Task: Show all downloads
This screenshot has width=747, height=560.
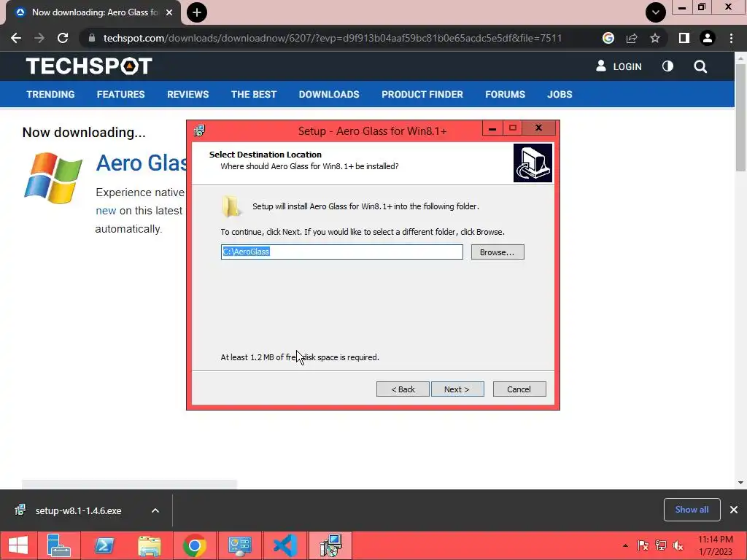Action: pos(692,510)
